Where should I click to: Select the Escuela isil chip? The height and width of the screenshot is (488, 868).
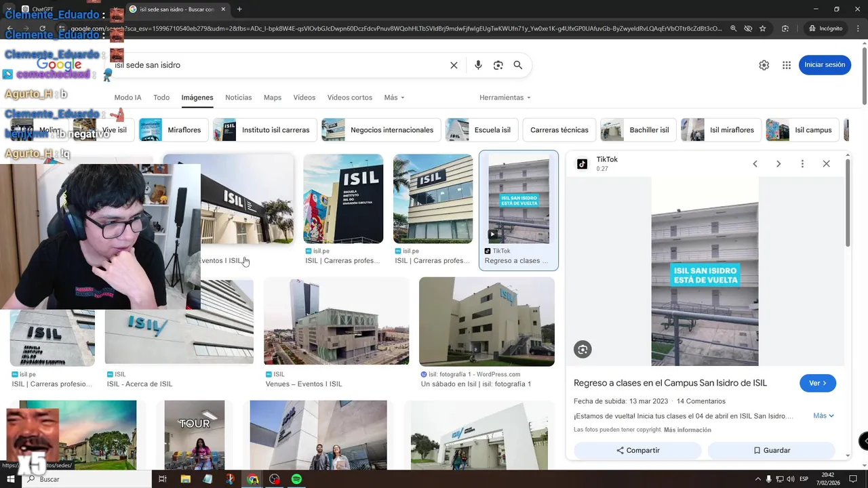click(x=482, y=129)
